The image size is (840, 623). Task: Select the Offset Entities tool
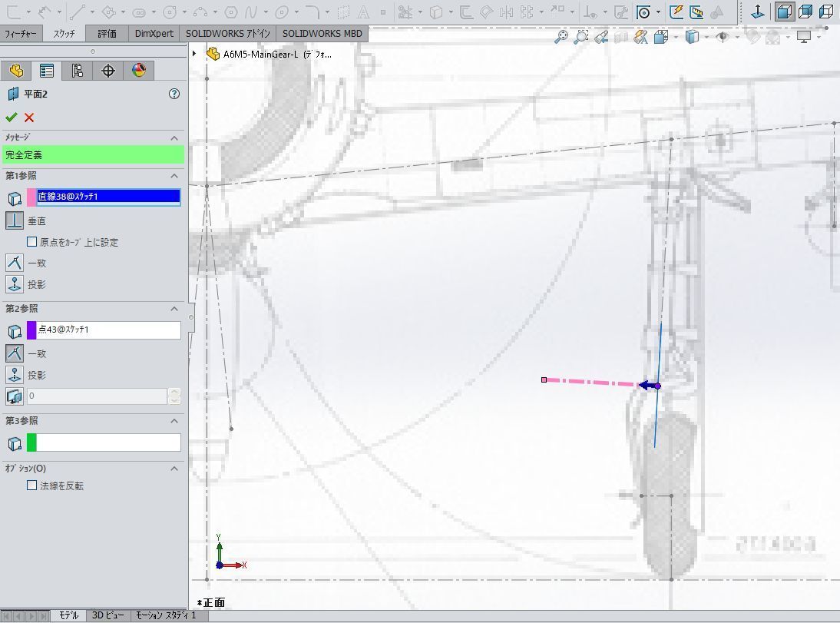[x=467, y=12]
